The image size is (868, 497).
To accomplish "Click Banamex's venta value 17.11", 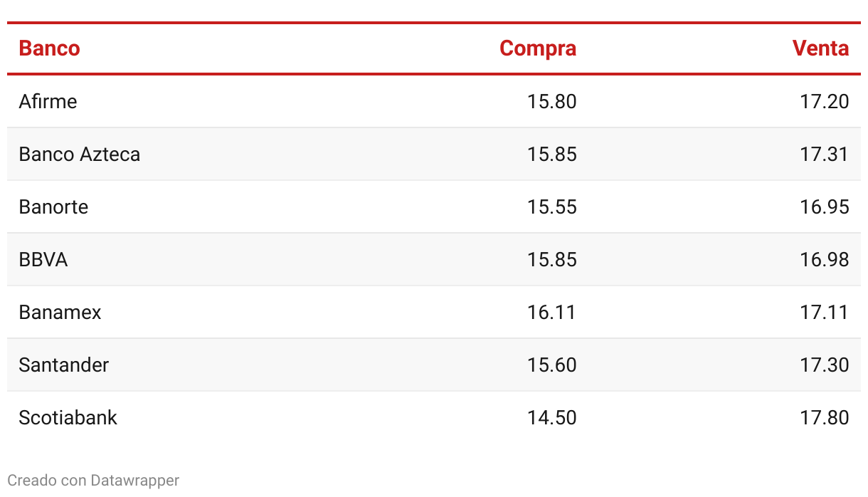I will click(825, 312).
